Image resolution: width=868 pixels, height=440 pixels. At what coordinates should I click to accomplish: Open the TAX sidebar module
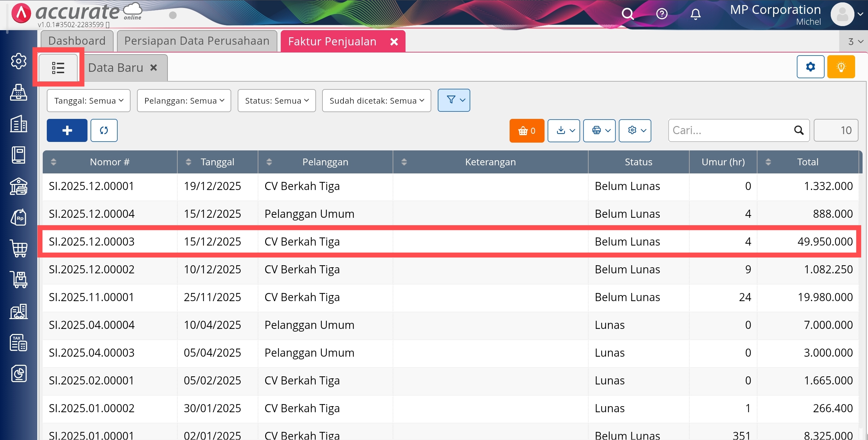(x=19, y=342)
